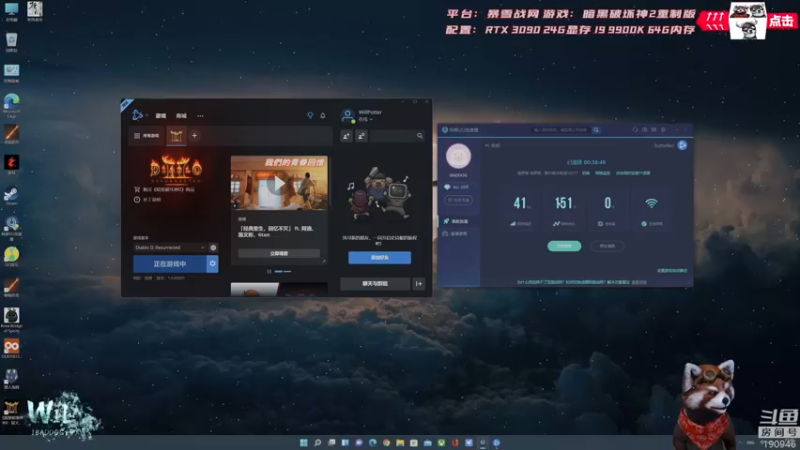Screen dimensions: 800x450
Task: Select the second news carousel indicator
Action: click(x=287, y=271)
